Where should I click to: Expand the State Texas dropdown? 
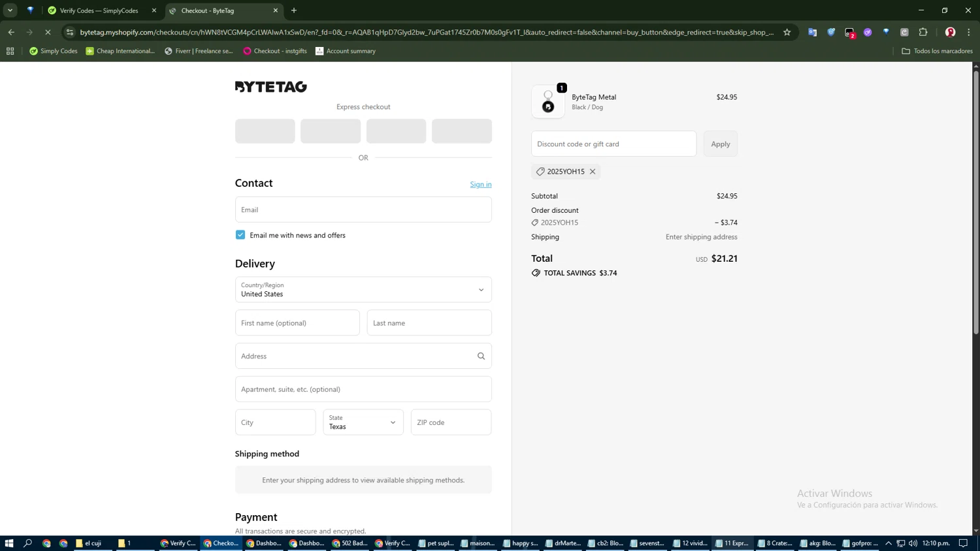(x=363, y=422)
